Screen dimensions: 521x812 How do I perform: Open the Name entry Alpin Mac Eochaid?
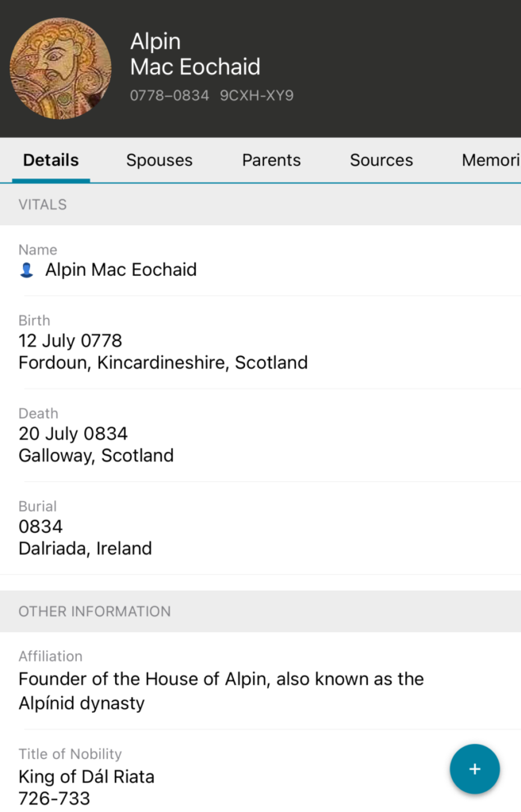(x=121, y=270)
